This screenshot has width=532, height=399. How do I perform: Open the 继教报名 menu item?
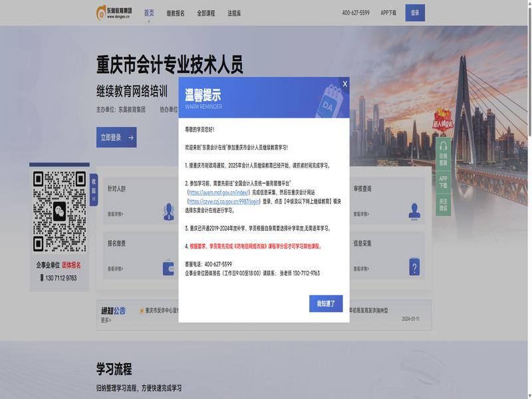click(x=176, y=13)
